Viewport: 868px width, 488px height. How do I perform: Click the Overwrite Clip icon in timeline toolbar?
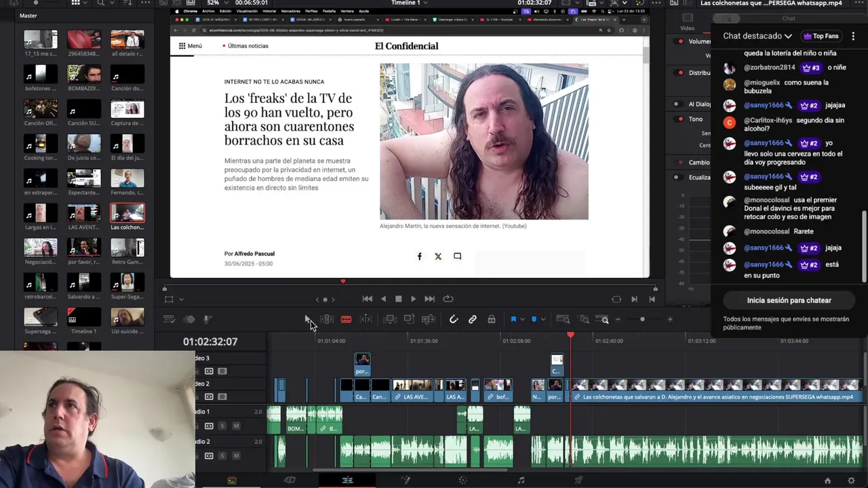(x=409, y=319)
